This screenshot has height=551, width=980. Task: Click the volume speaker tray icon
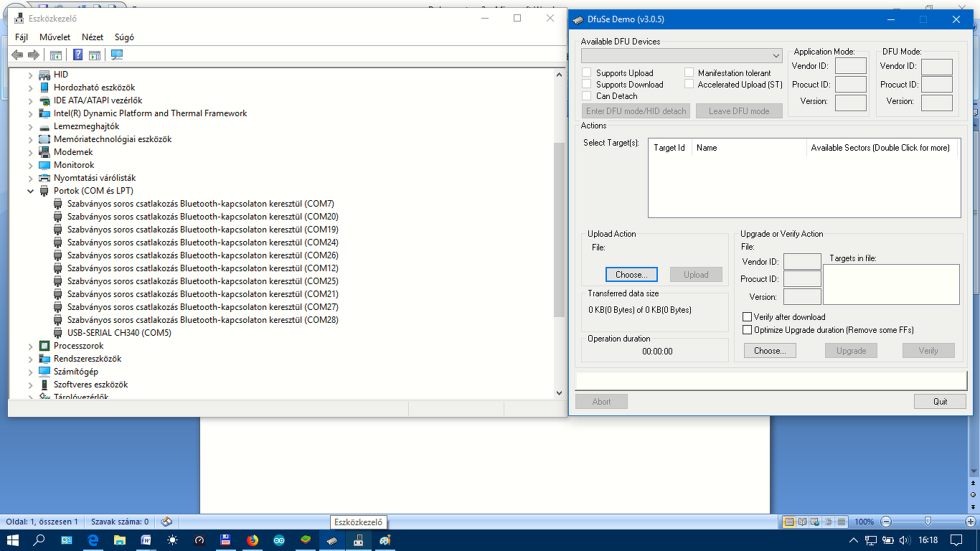pyautogui.click(x=905, y=540)
